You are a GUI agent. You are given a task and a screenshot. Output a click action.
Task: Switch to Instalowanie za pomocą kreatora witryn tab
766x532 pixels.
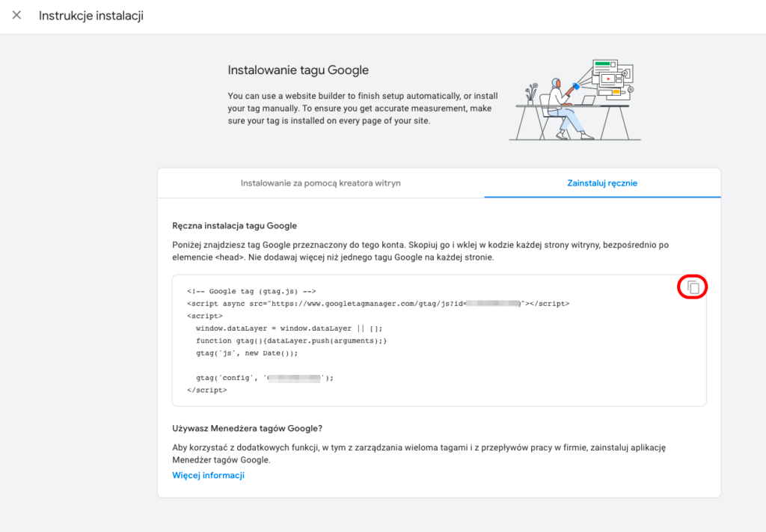click(320, 183)
